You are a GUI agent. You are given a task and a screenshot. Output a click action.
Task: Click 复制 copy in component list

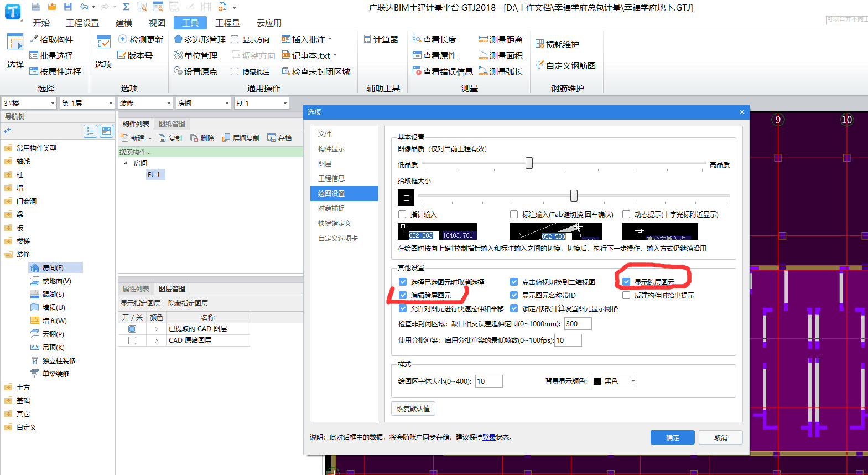click(170, 138)
